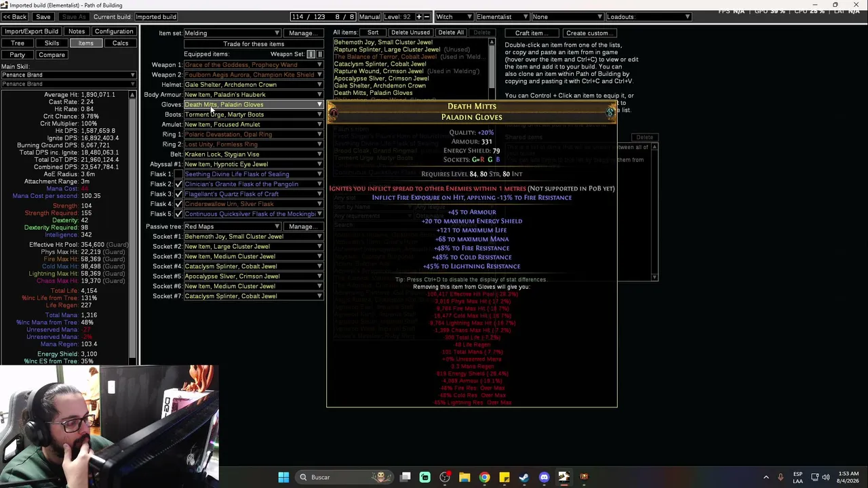
Task: Sort the All items list
Action: (373, 33)
